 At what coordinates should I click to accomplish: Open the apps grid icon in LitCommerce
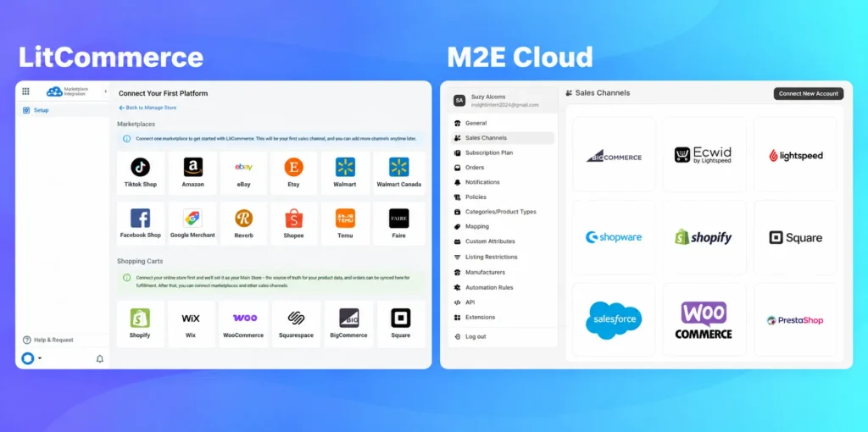[x=25, y=91]
